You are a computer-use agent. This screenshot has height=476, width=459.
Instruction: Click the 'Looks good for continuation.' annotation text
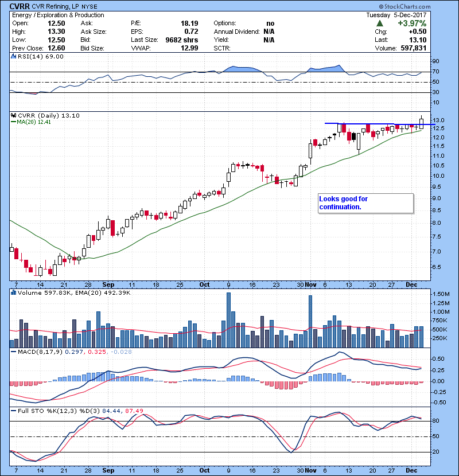343,203
